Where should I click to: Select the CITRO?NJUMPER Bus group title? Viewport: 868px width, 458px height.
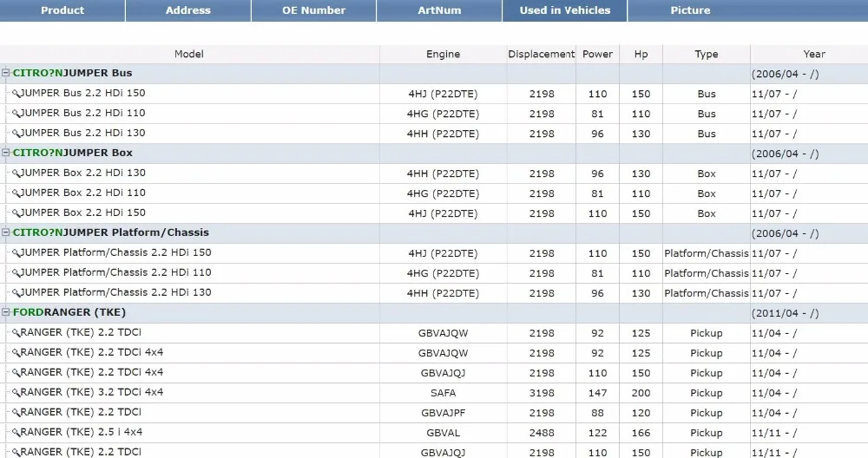pyautogui.click(x=73, y=73)
